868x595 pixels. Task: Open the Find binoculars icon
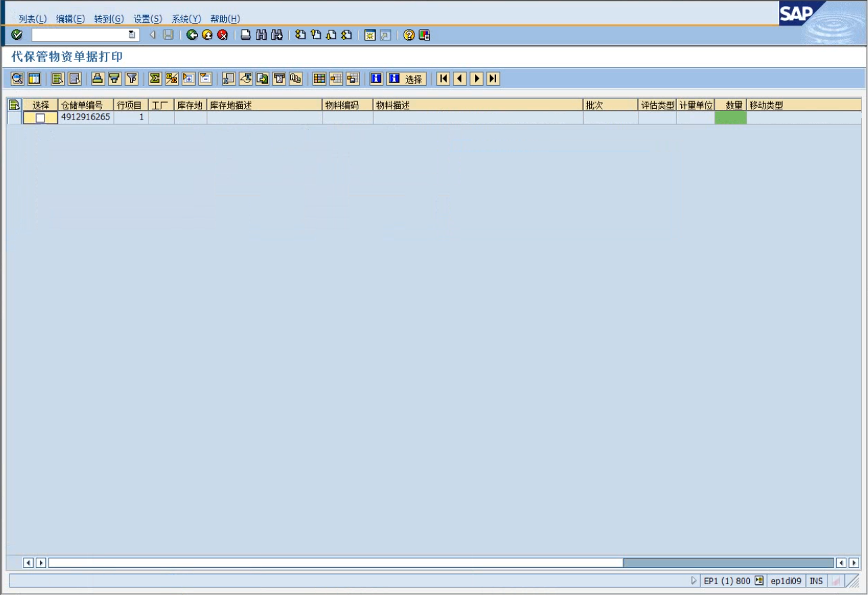(x=261, y=35)
